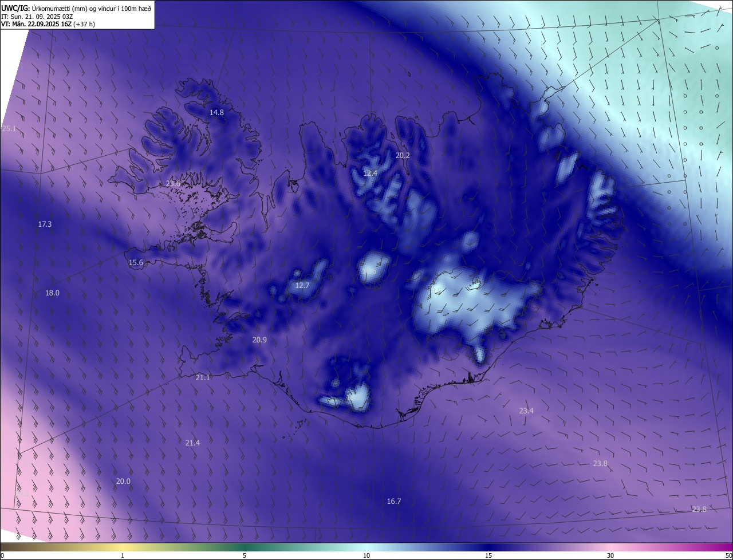Click the 20.0 value on the map
Screen dimensions: 733x560
click(123, 481)
